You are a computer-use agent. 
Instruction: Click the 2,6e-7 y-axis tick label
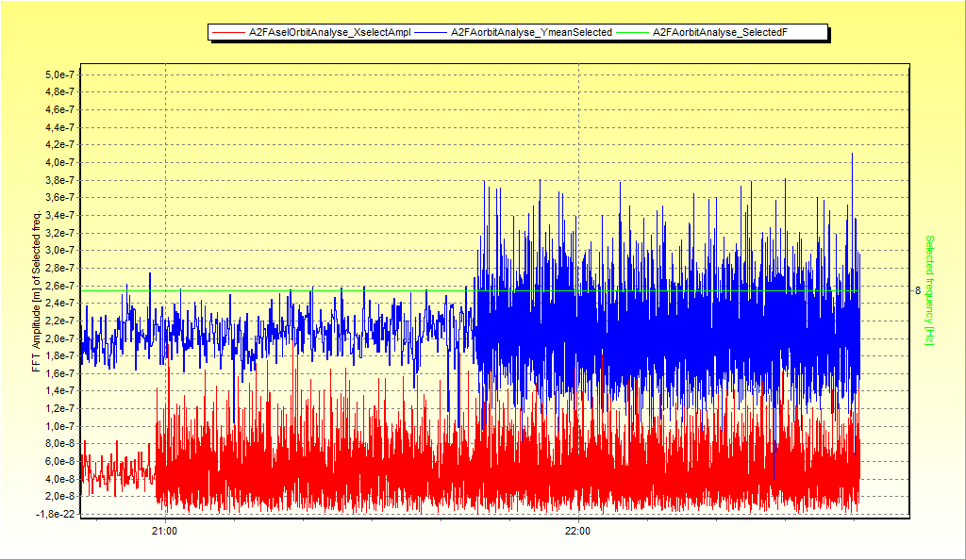tap(61, 286)
